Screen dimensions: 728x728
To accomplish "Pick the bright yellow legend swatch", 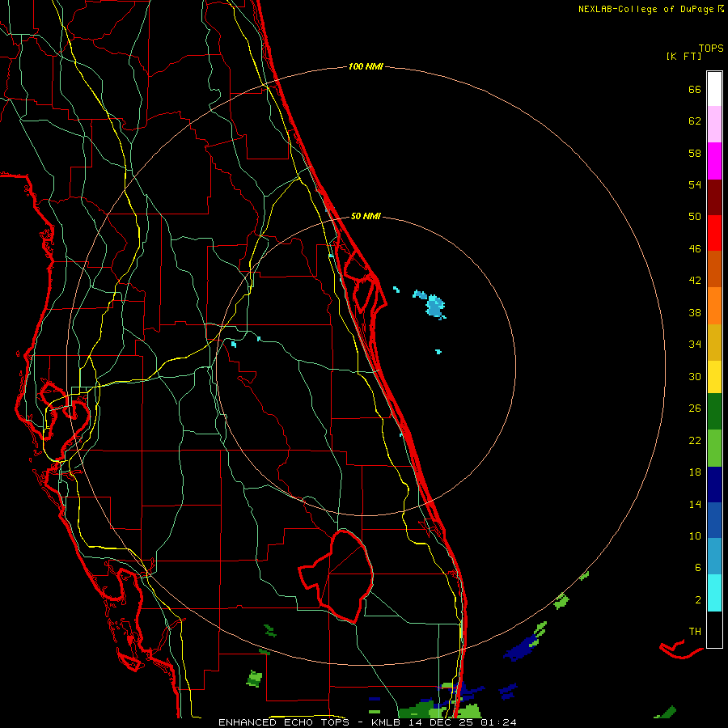I will pyautogui.click(x=714, y=377).
